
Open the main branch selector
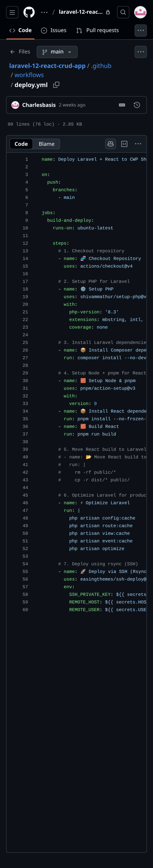[57, 51]
